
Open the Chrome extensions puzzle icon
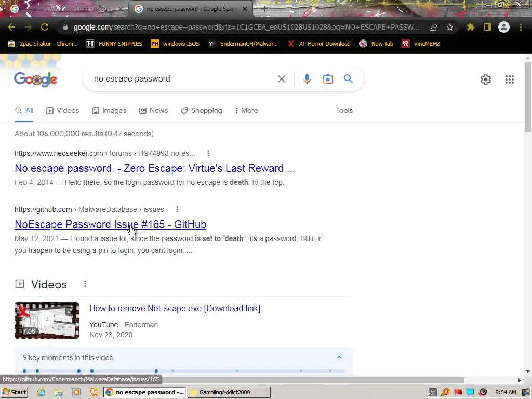471,27
